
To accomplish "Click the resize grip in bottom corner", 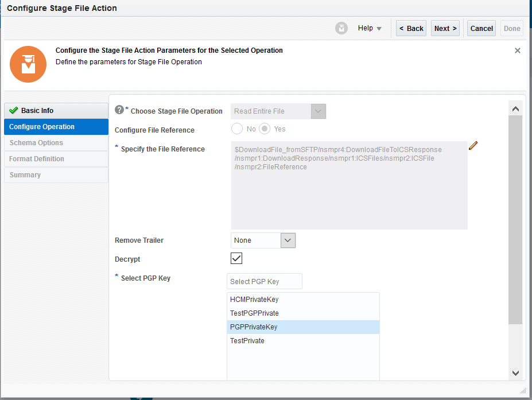I will point(523,390).
